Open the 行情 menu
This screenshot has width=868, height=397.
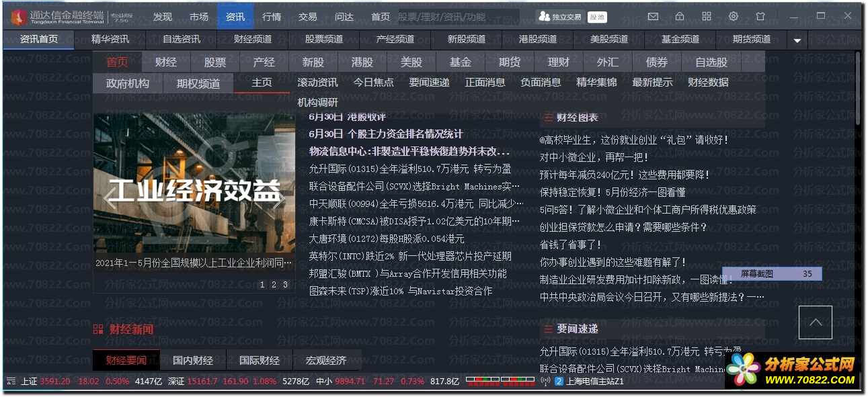(272, 17)
